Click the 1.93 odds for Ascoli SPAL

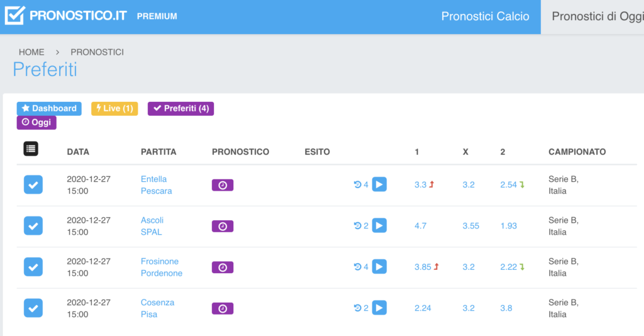[508, 226]
